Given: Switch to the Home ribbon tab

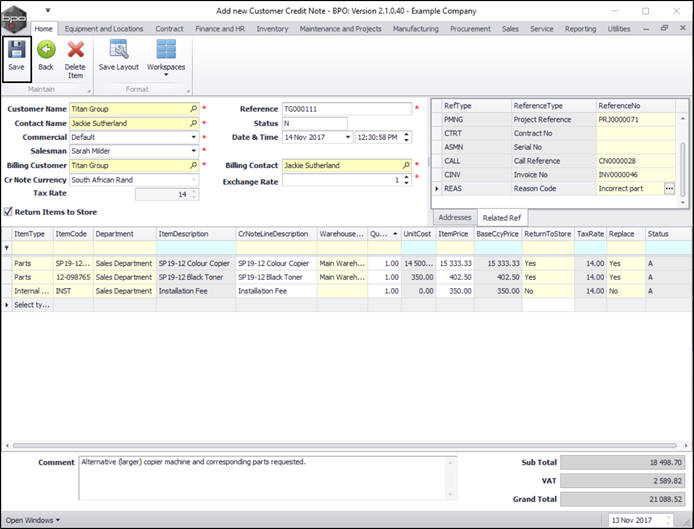Looking at the screenshot, I should 43,29.
